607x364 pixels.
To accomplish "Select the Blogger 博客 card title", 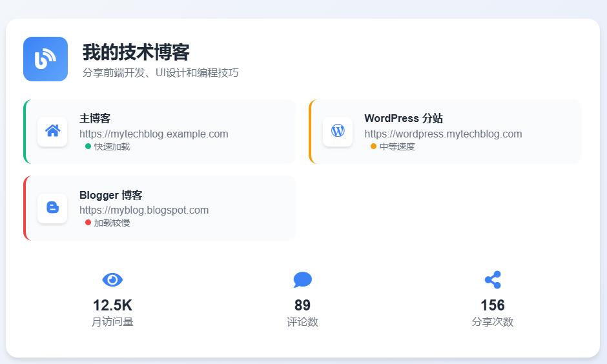I will point(110,195).
